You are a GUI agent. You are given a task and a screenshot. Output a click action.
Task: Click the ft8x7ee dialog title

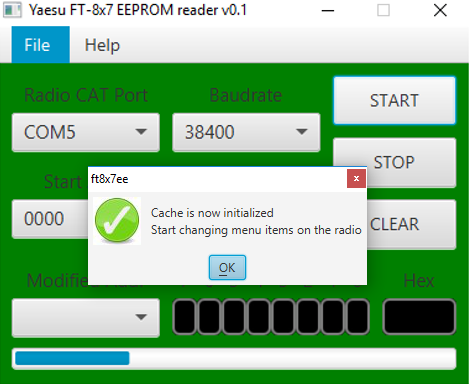pos(109,179)
